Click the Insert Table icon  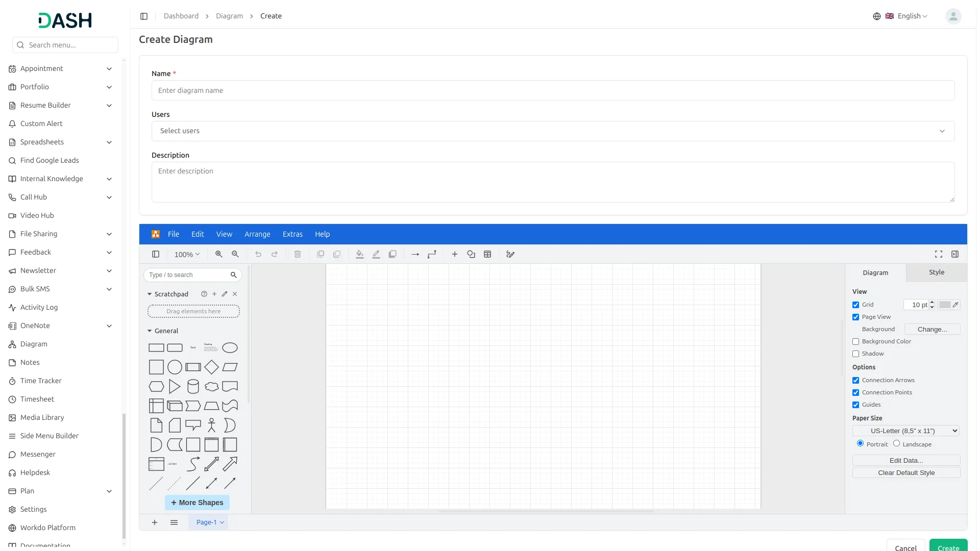(x=487, y=254)
